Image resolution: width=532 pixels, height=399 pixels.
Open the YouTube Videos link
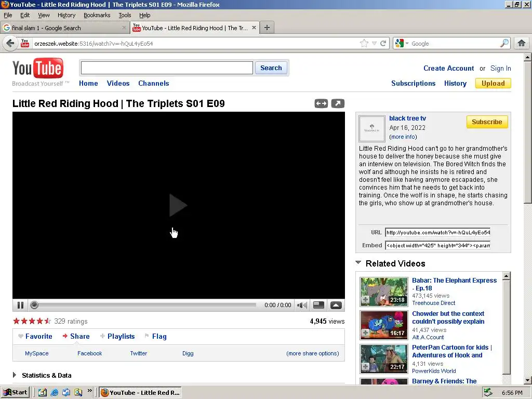pos(118,83)
